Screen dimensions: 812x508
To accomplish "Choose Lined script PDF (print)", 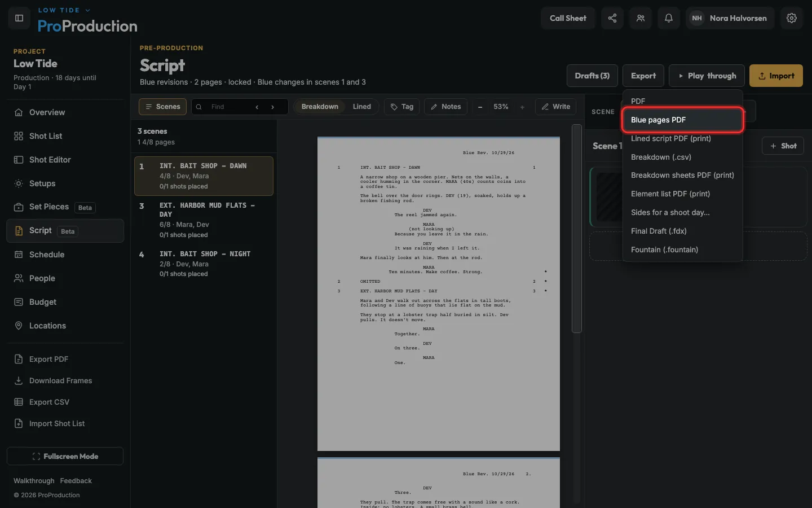I will (683, 138).
